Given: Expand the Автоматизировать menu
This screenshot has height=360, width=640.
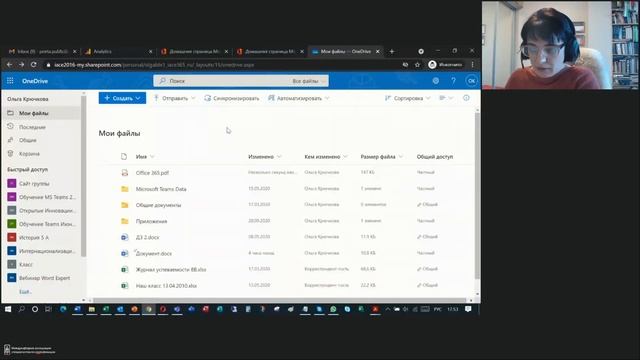Looking at the screenshot, I should click(298, 98).
